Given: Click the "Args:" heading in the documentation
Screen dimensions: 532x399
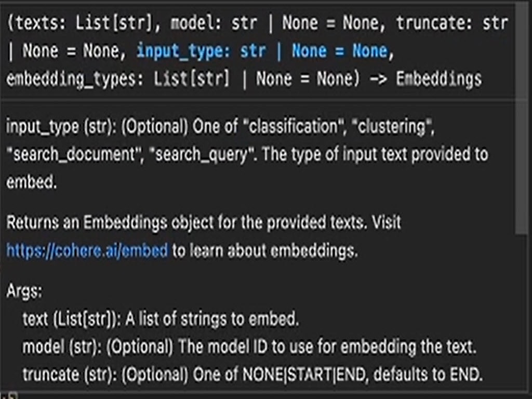Looking at the screenshot, I should pyautogui.click(x=24, y=291).
